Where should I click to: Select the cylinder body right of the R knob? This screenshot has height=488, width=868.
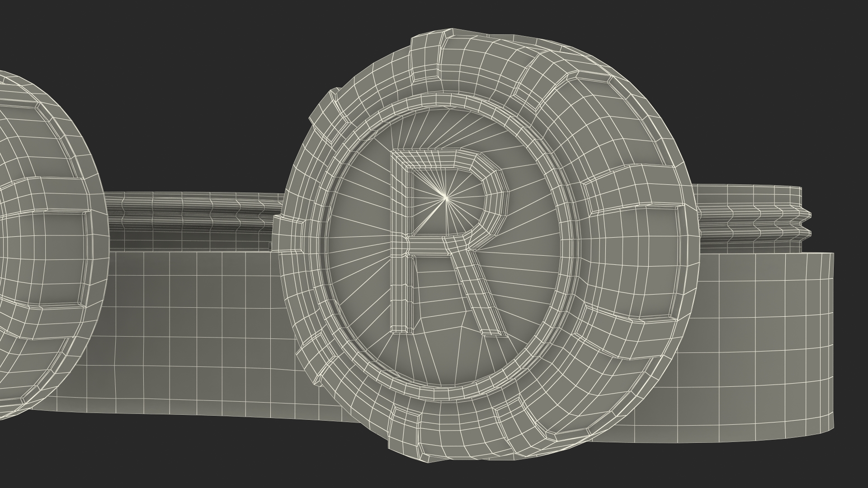[764, 343]
